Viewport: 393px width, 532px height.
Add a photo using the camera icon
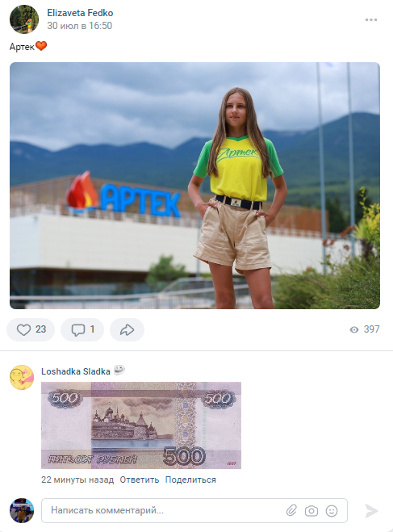pyautogui.click(x=311, y=511)
